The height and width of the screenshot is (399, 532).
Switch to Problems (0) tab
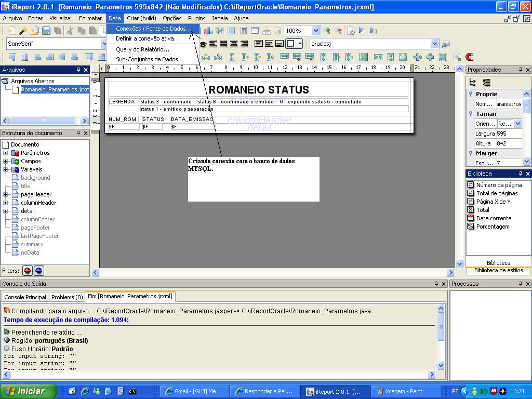tap(67, 297)
